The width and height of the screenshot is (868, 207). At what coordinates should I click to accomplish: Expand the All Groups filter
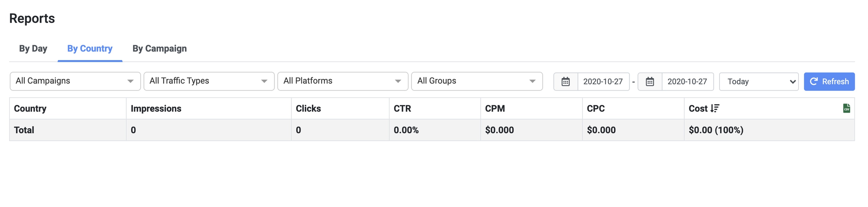click(x=476, y=81)
